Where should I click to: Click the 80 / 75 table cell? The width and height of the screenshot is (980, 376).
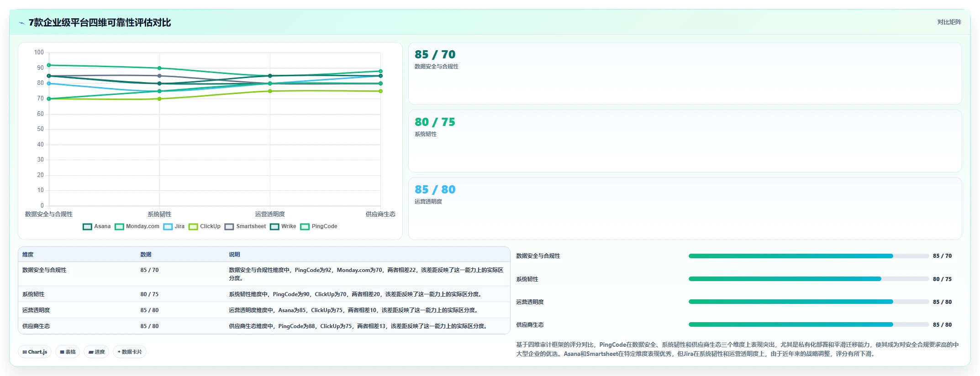[149, 294]
